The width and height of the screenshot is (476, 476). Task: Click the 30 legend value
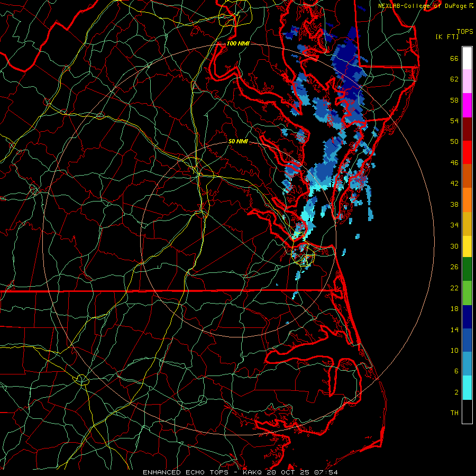pos(454,246)
